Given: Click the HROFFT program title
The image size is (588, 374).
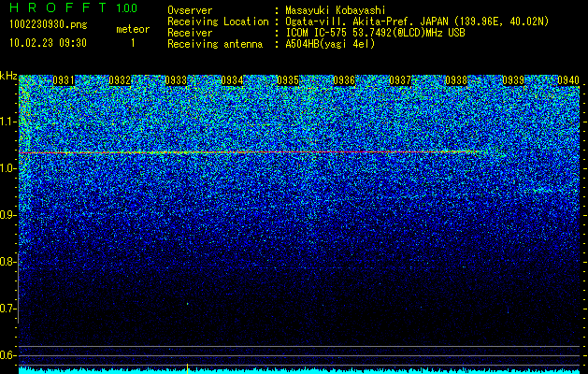Looking at the screenshot, I should (58, 7).
